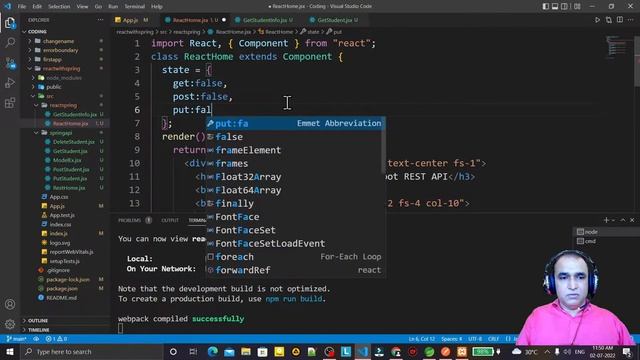This screenshot has height=360, width=640.
Task: Click the taskbar search box
Action: tap(91, 352)
